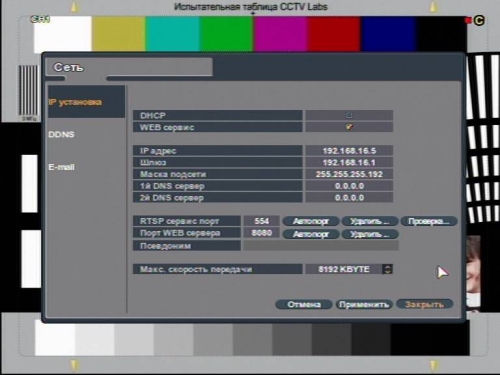This screenshot has width=500, height=375.
Task: Edit the Маска подсети field
Action: click(x=349, y=174)
